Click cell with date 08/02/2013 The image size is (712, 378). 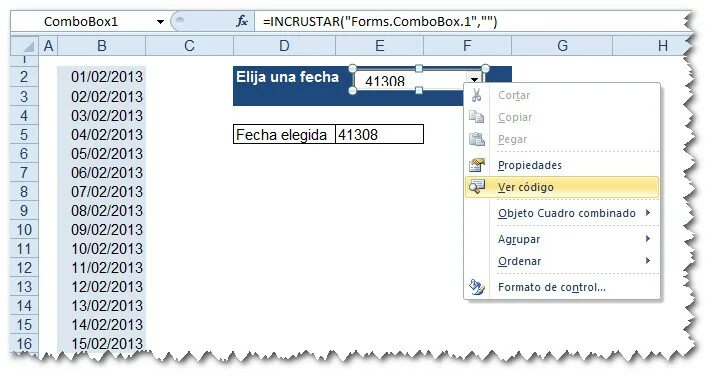pos(102,210)
